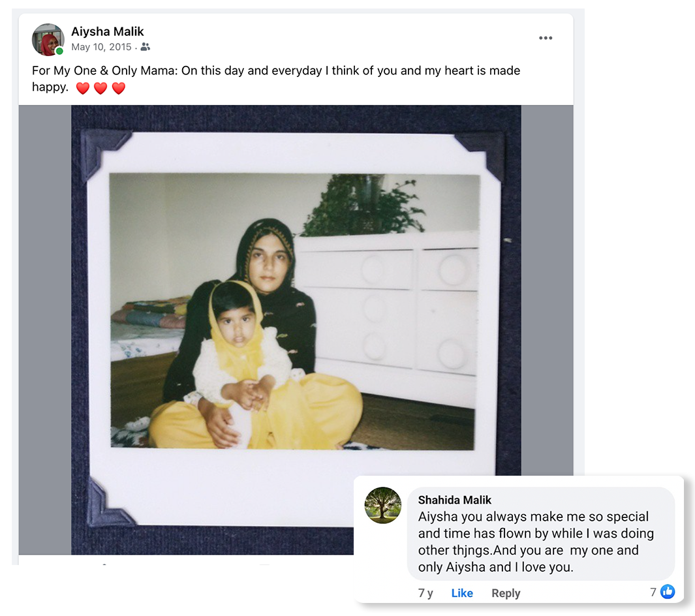
Task: Open the Aiysha Malik profile name link
Action: tap(107, 31)
